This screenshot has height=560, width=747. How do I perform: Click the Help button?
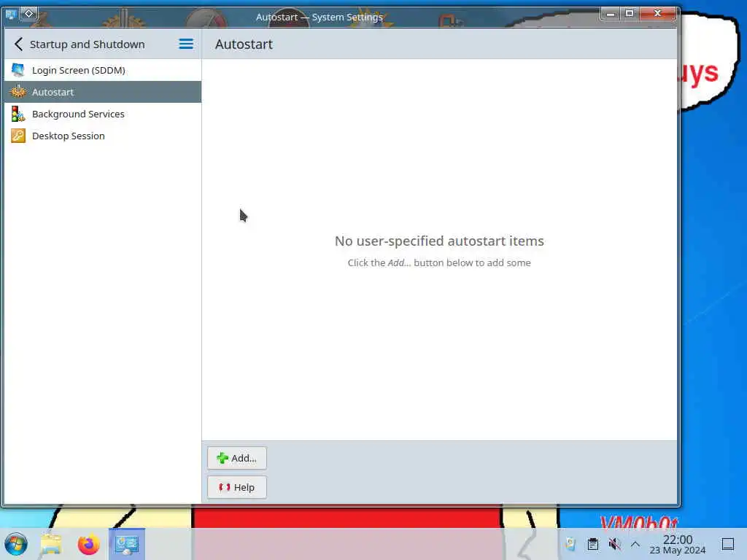pos(237,487)
